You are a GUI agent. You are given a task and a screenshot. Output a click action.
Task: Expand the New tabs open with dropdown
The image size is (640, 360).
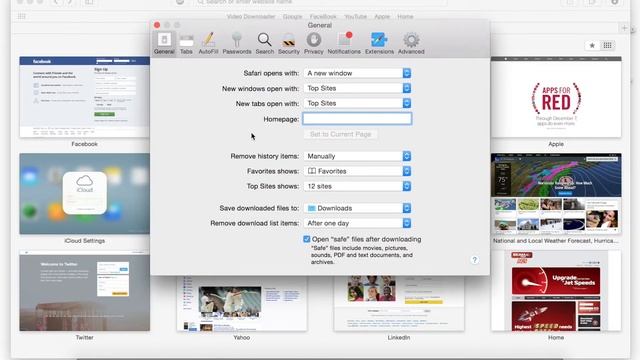coord(357,103)
